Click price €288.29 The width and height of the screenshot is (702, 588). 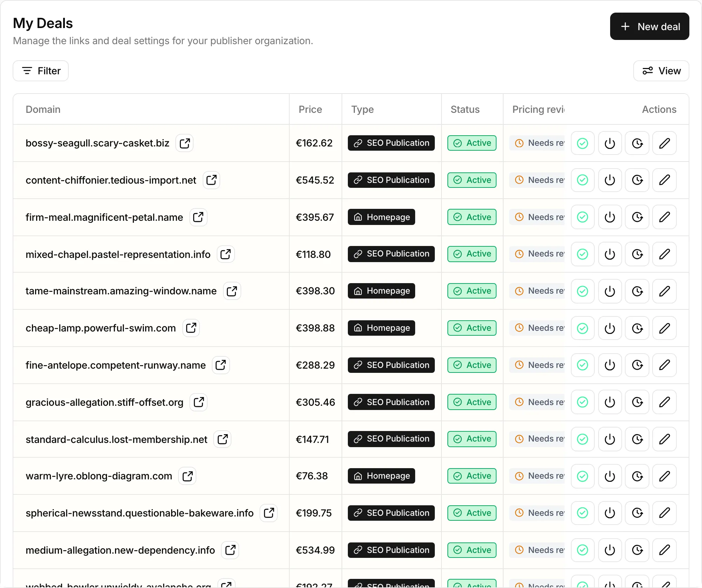[x=315, y=365]
